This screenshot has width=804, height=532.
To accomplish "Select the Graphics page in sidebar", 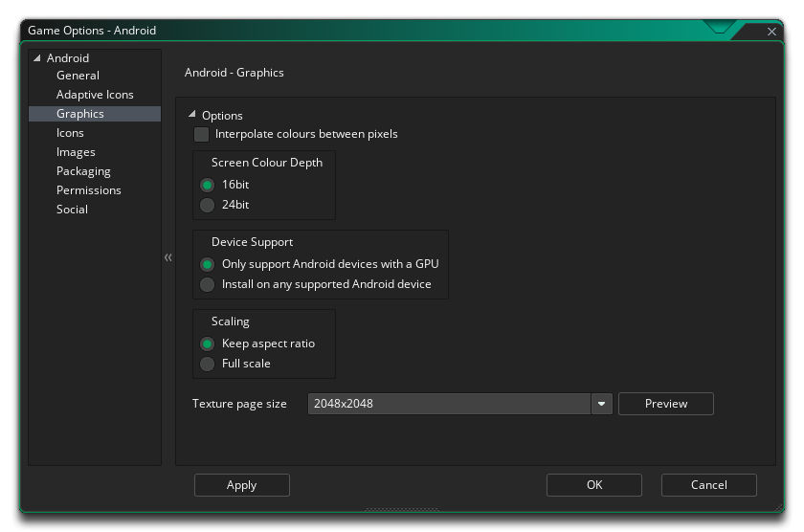I will [x=95, y=114].
